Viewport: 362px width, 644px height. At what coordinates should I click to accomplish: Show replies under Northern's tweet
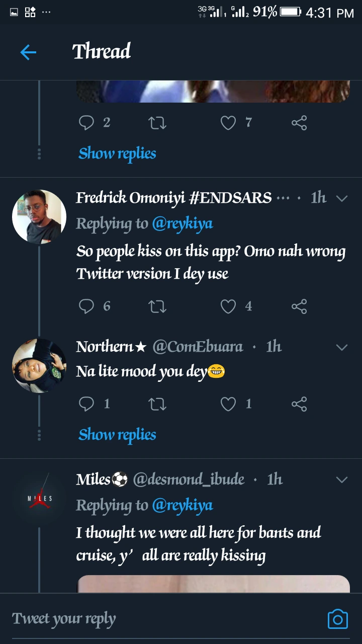point(117,435)
